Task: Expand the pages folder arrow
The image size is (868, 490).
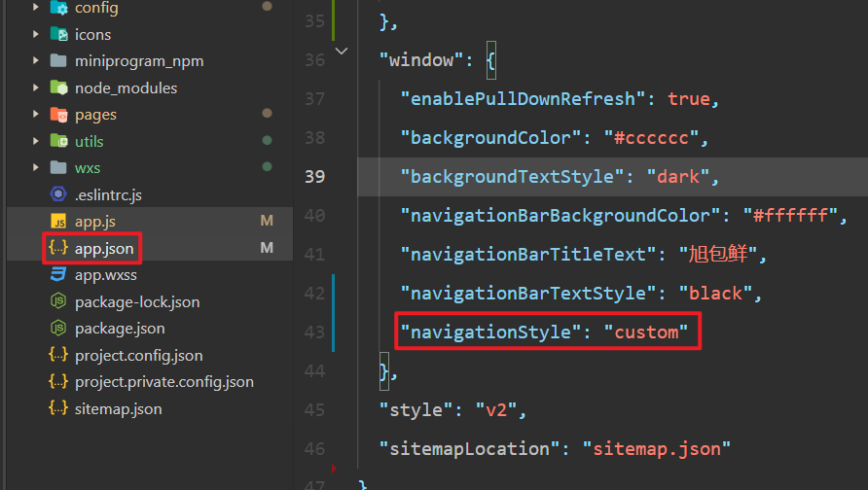Action: coord(36,114)
